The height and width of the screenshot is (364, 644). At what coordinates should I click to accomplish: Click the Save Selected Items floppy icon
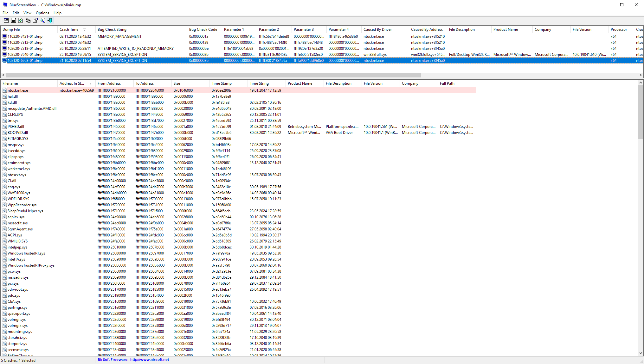click(13, 20)
